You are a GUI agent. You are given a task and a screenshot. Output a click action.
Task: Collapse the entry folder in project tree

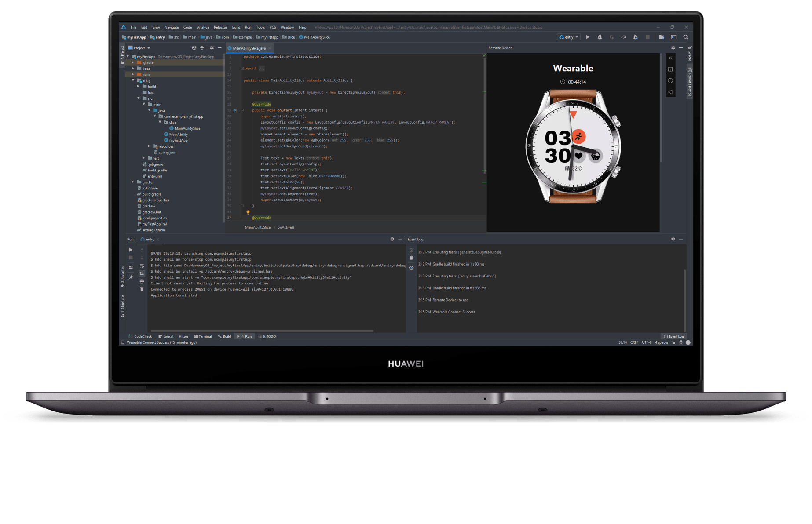[x=133, y=80]
